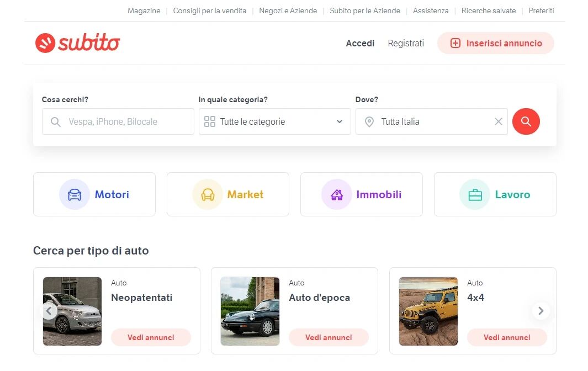Click Inserisci annuncio button
588x371 pixels.
tap(496, 43)
